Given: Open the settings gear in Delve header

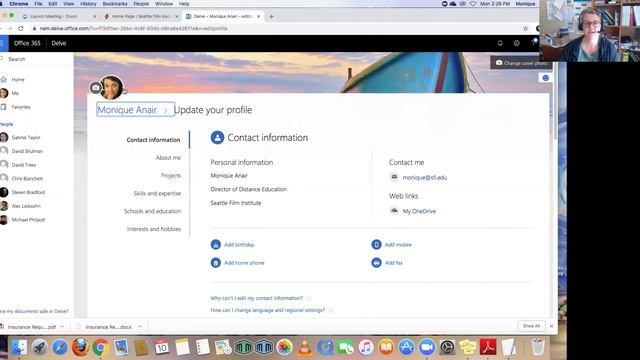Looking at the screenshot, I should [517, 43].
